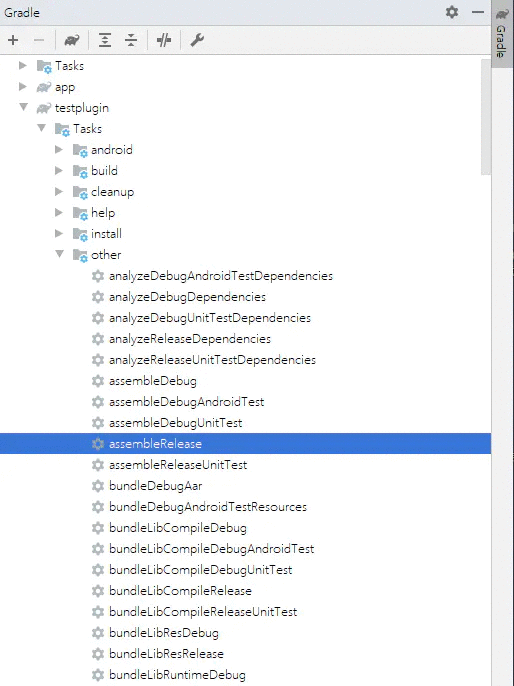Click the plus icon to link Gradle project

pyautogui.click(x=13, y=40)
